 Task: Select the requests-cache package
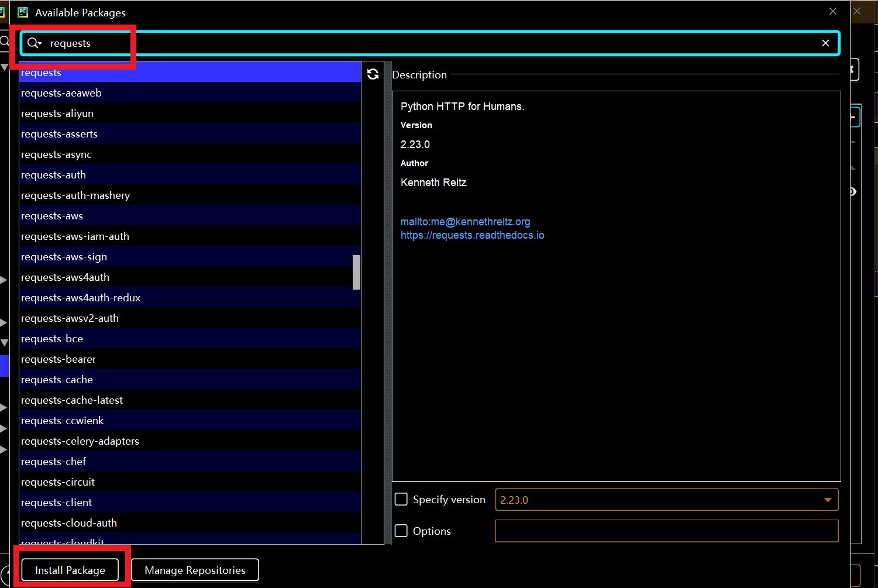[x=190, y=380]
